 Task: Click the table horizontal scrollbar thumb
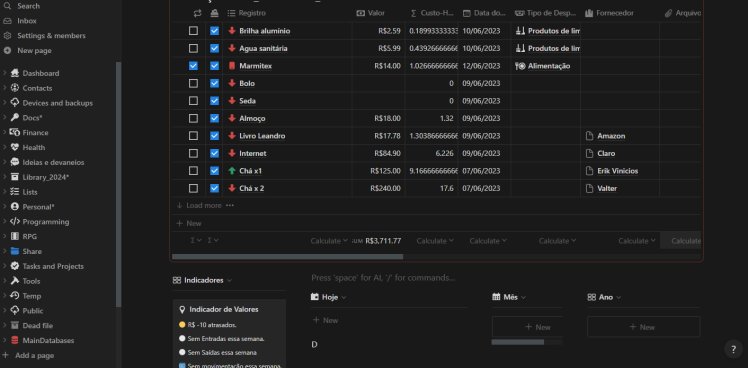[x=288, y=257]
